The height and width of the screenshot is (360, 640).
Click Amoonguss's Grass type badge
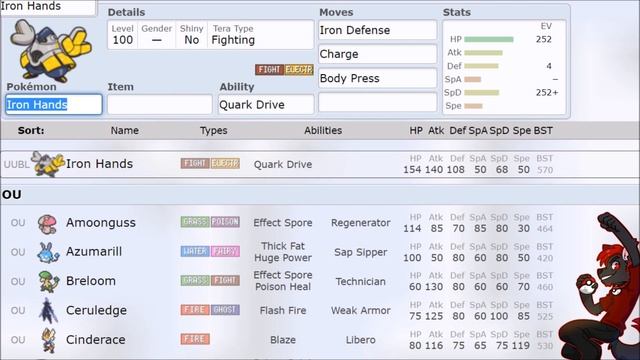click(195, 222)
